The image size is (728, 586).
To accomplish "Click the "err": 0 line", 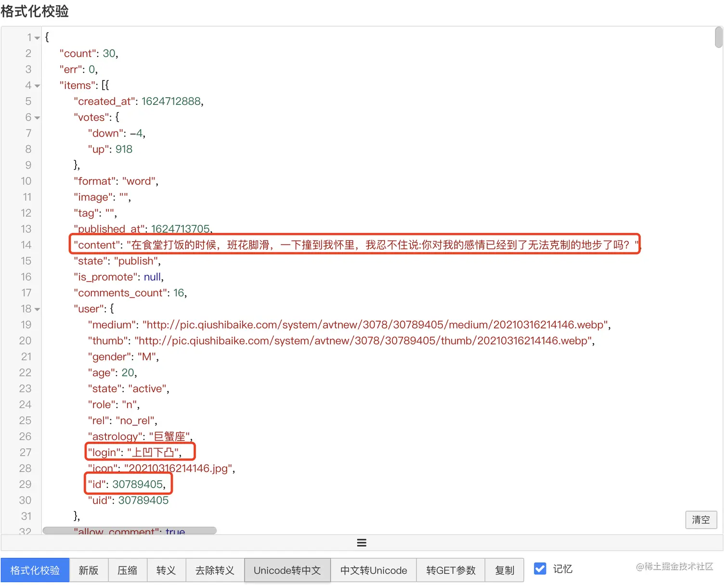I will pyautogui.click(x=78, y=69).
